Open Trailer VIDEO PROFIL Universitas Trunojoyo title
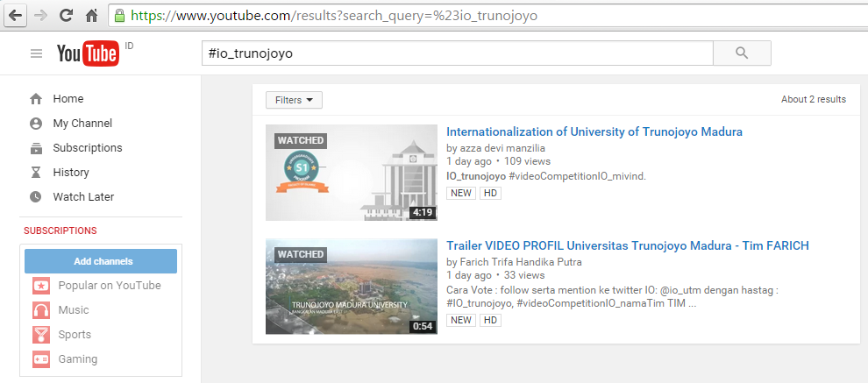 coord(628,245)
